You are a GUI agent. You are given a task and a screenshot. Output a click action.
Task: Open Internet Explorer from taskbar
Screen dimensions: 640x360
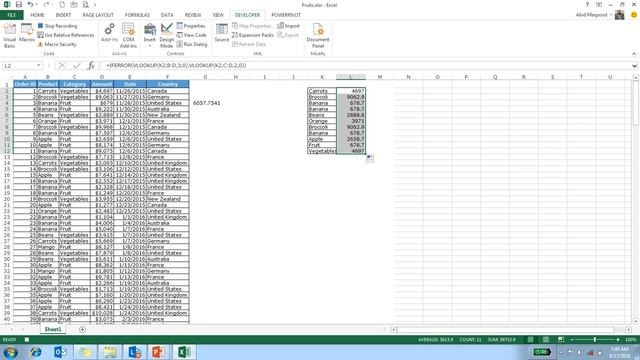coord(36,352)
